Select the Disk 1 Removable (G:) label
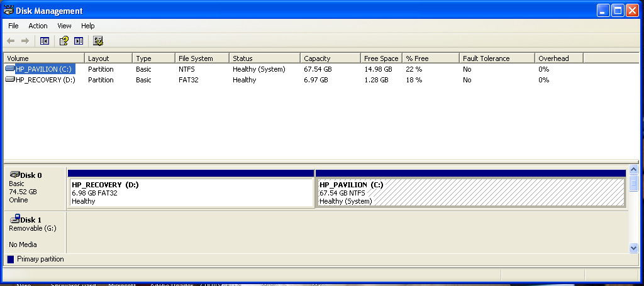644x286 pixels. 35,232
